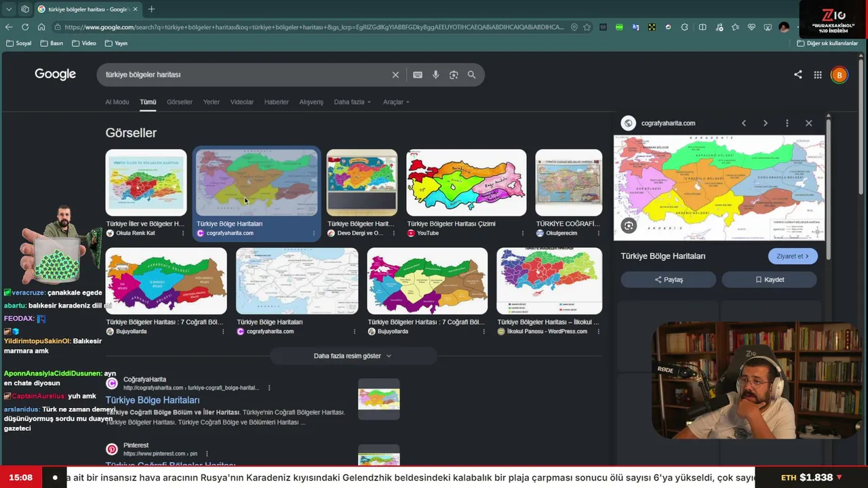Screen dimensions: 868x488
Task: Open the blue Türkiye Bölge Haritaları result link
Action: tap(153, 400)
